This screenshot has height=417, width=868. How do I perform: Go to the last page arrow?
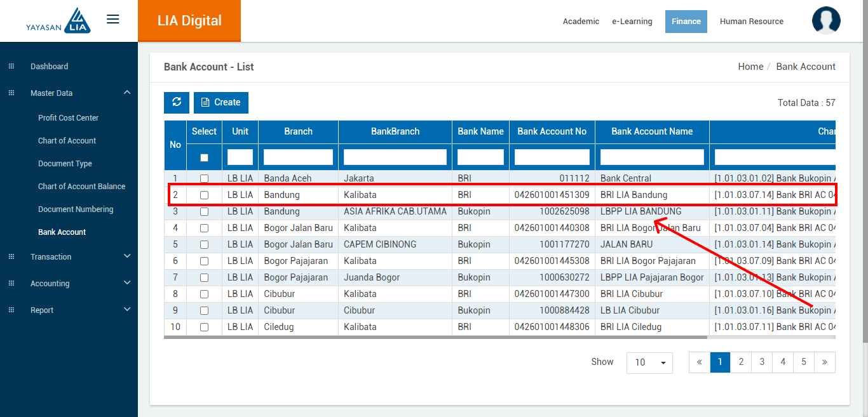(x=824, y=362)
